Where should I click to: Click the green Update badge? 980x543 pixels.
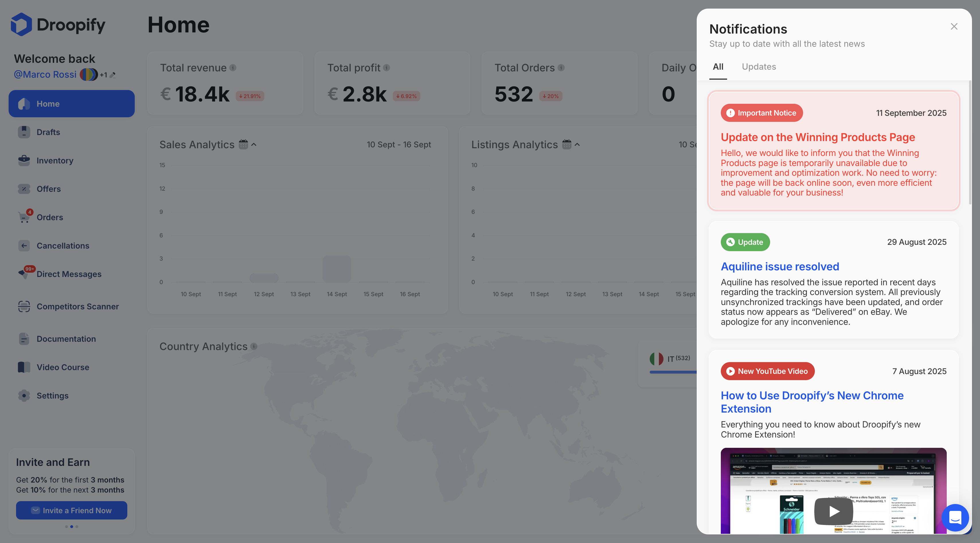click(745, 242)
